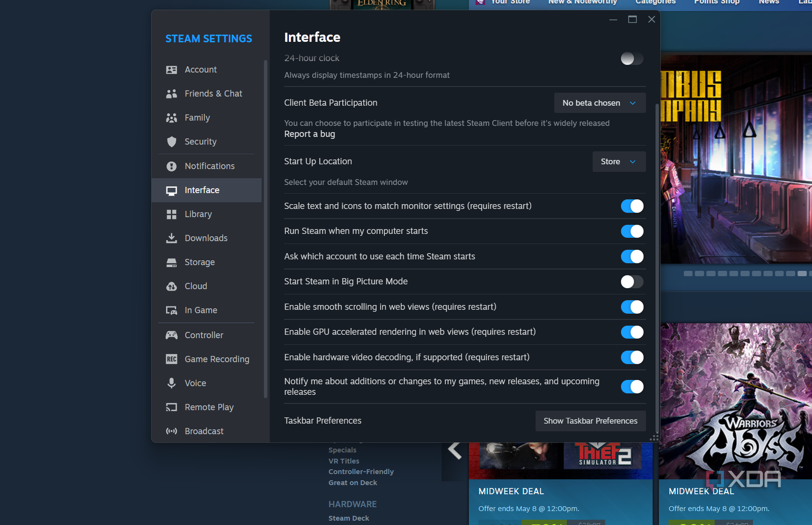The image size is (812, 525).
Task: Toggle Ask which account to use switch
Action: click(632, 257)
